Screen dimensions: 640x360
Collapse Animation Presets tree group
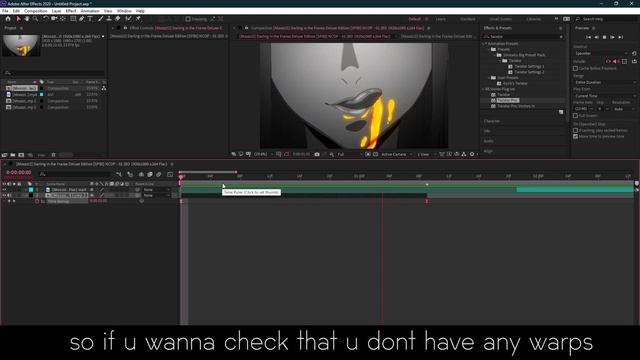coord(484,44)
